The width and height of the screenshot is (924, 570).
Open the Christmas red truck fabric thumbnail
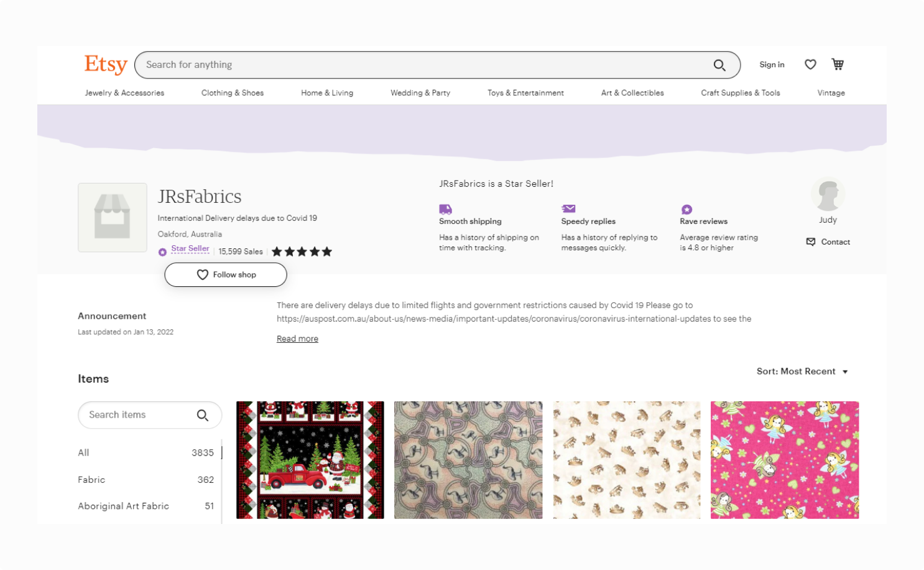(310, 460)
